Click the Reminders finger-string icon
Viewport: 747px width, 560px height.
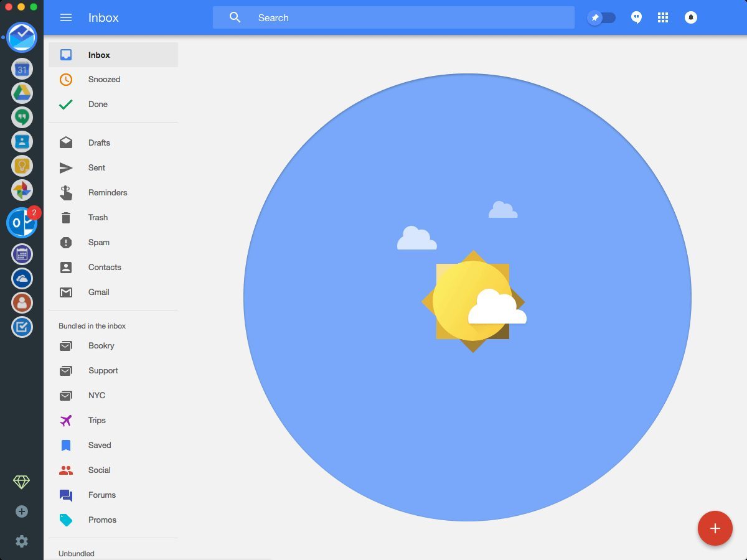click(66, 193)
